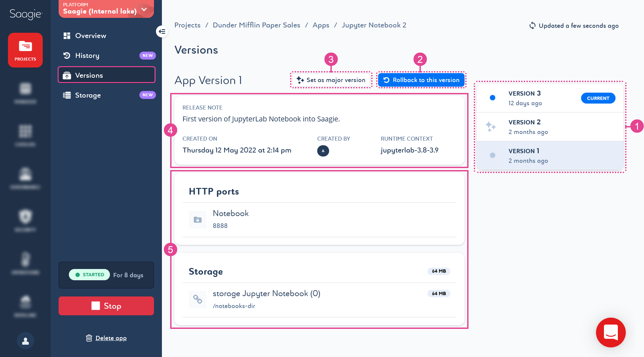Viewport: 644px width, 357px height.
Task: Collapse the side menu with arrow button
Action: (x=162, y=31)
